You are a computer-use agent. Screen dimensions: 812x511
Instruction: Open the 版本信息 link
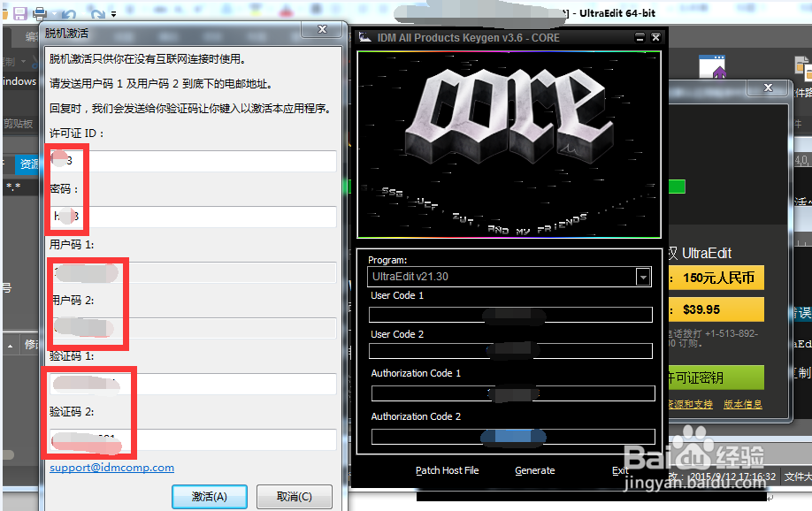[743, 404]
